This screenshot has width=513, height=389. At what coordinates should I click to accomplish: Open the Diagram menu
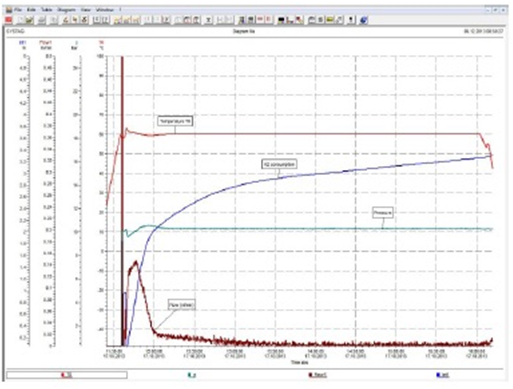click(x=66, y=10)
